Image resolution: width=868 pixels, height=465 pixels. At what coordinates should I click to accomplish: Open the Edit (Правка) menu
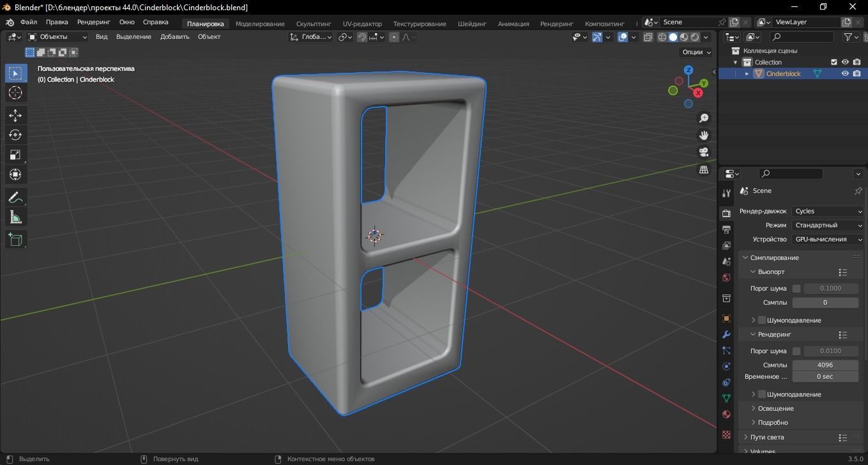[57, 22]
